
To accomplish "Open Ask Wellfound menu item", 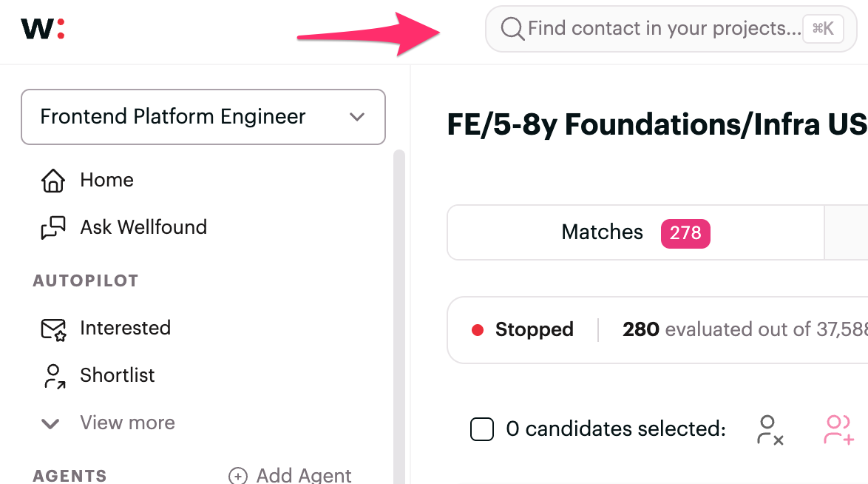I will (x=143, y=227).
